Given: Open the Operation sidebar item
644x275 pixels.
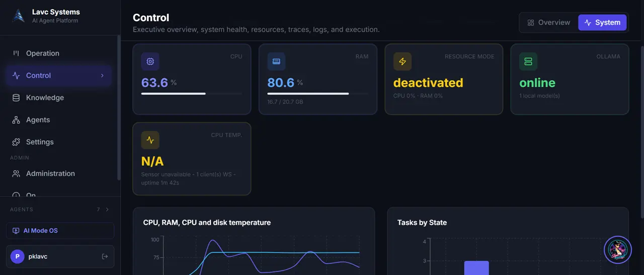Looking at the screenshot, I should click(x=58, y=53).
